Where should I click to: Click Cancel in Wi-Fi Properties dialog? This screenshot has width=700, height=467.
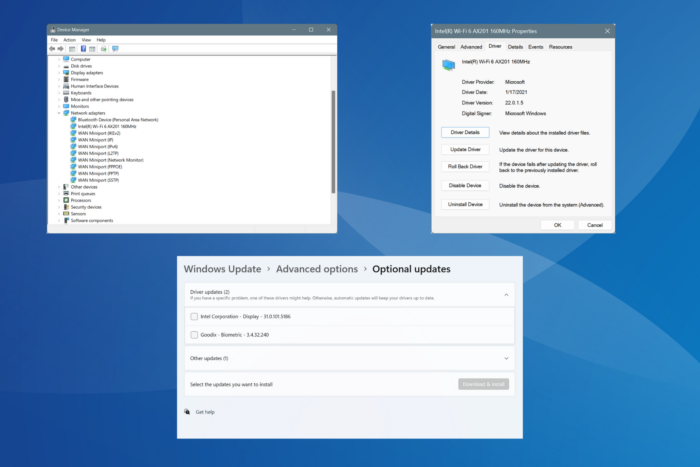tap(595, 225)
